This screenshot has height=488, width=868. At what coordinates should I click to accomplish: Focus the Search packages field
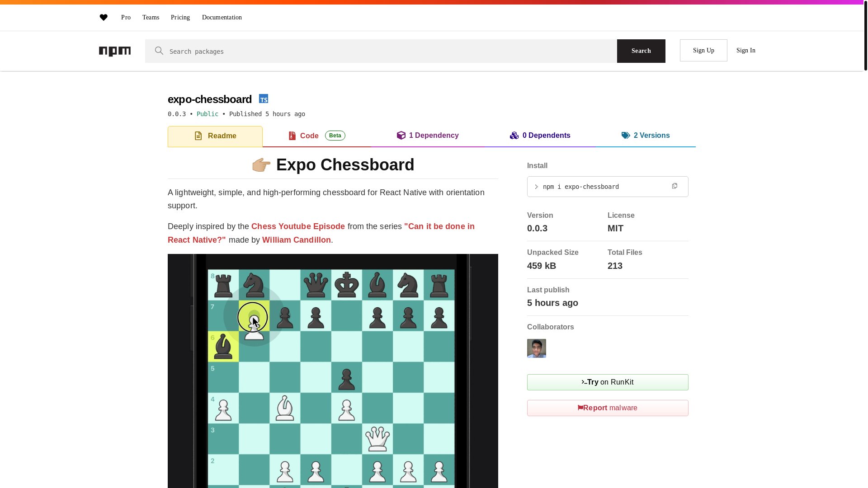click(381, 51)
